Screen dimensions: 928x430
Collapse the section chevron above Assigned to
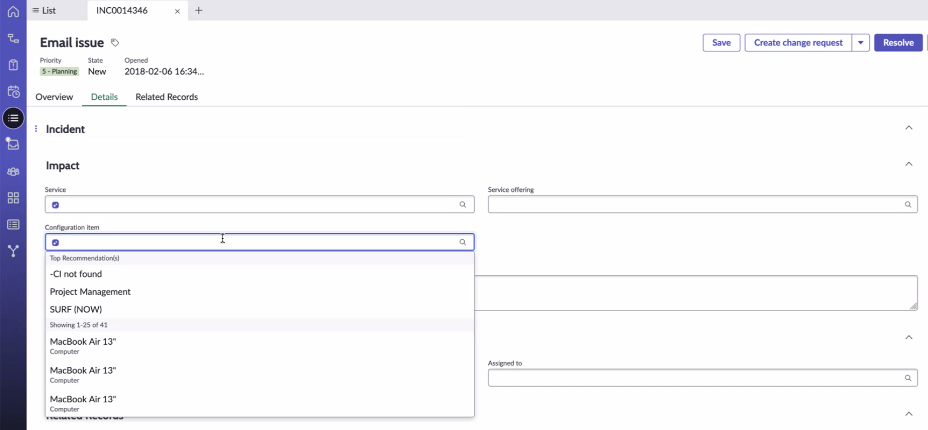[909, 337]
